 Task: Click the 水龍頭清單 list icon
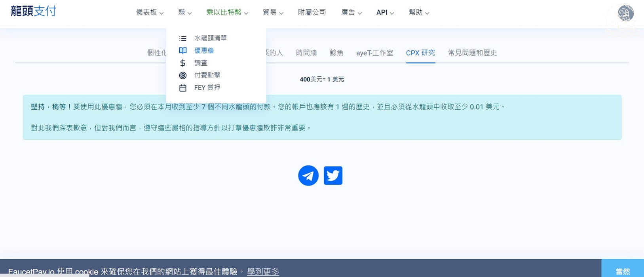coord(183,38)
